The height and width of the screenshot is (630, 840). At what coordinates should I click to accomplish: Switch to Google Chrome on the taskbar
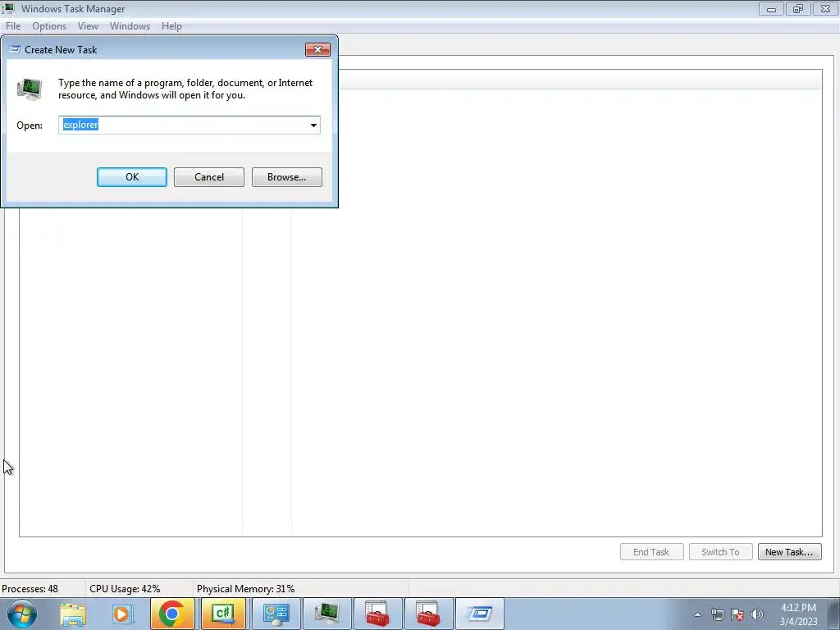pyautogui.click(x=172, y=614)
